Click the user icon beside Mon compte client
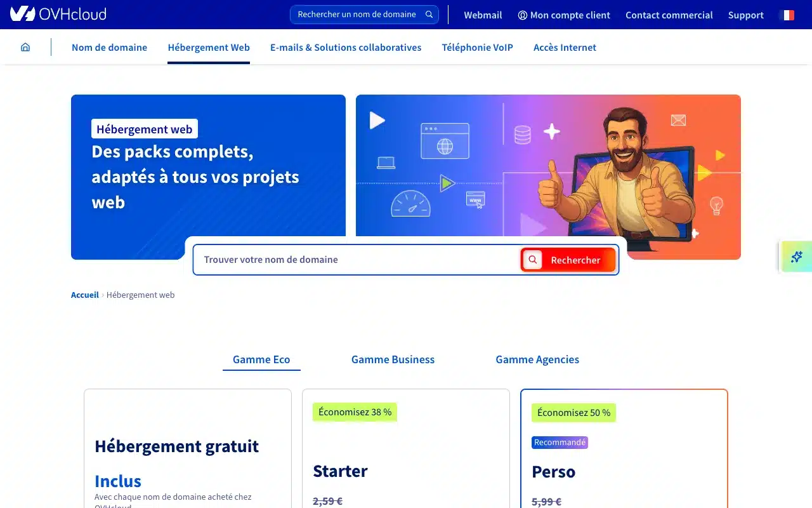The width and height of the screenshot is (812, 508). pyautogui.click(x=523, y=15)
